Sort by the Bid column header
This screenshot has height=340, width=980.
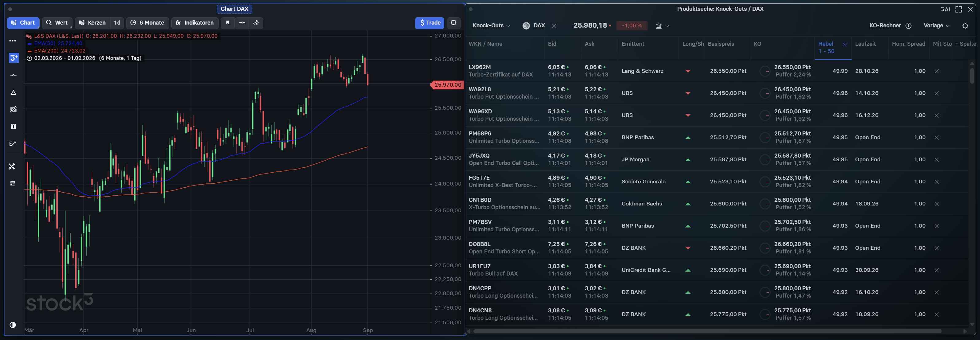[x=552, y=44]
